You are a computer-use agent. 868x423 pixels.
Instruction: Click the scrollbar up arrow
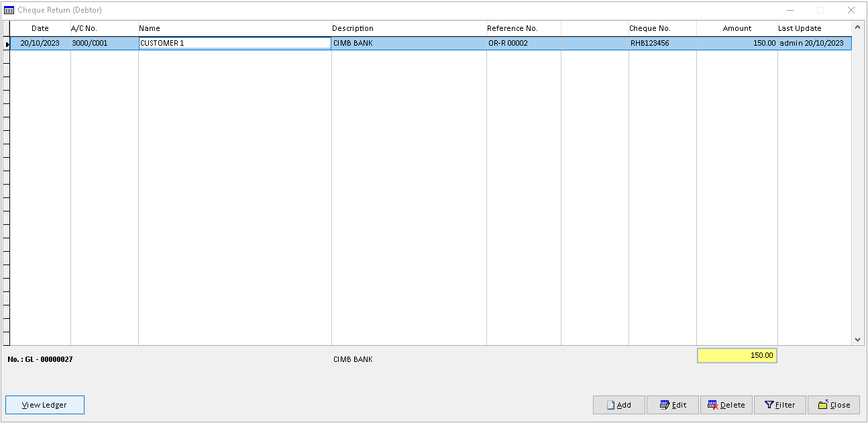click(x=858, y=27)
